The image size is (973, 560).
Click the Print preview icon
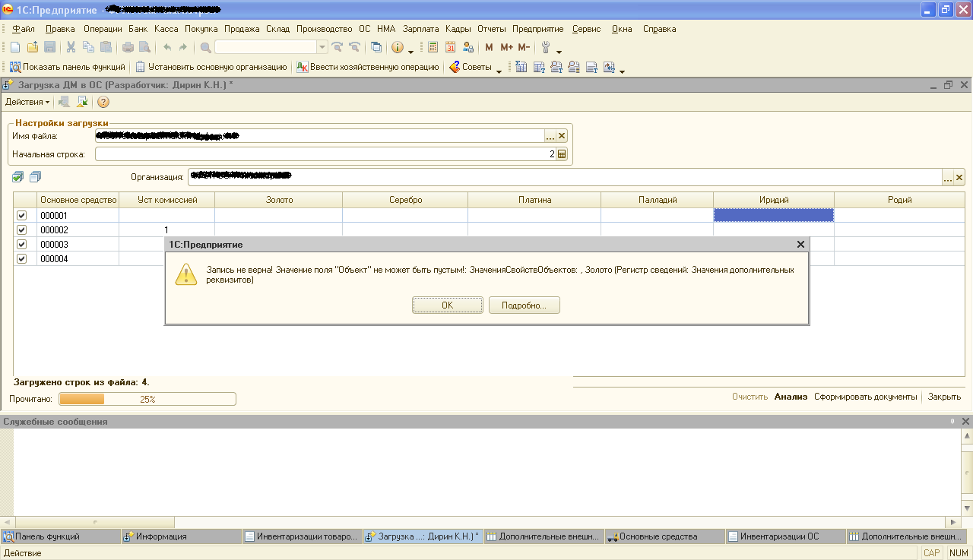(144, 47)
